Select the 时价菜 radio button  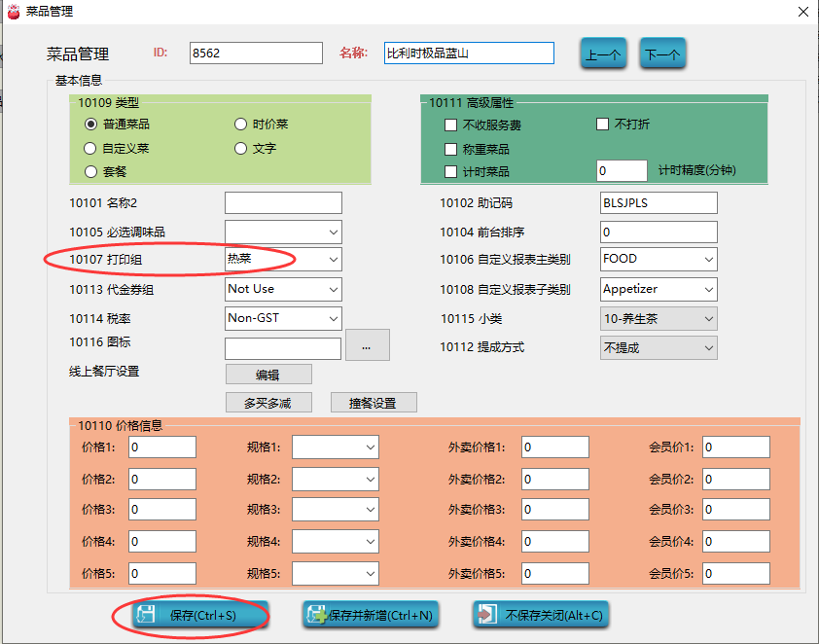tap(241, 125)
